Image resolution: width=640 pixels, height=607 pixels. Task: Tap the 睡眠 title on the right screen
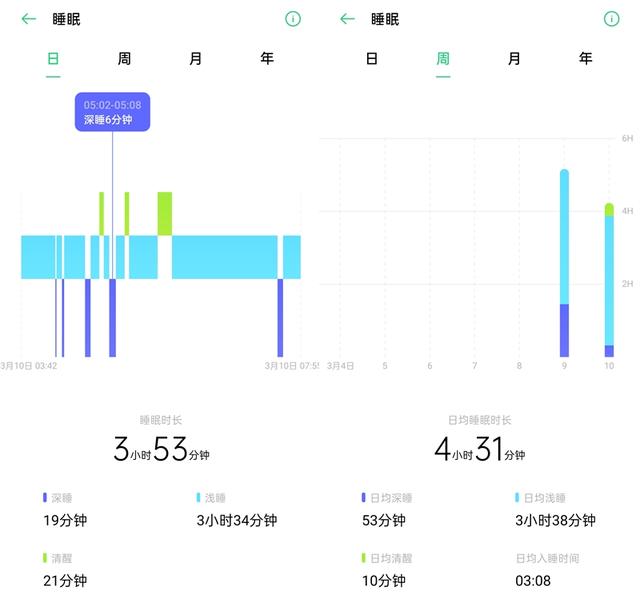pos(385,19)
